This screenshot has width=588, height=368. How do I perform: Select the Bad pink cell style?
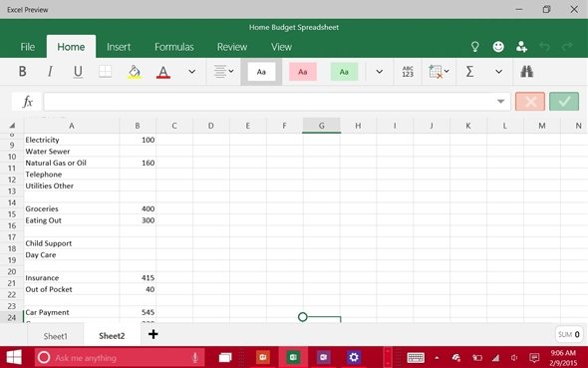click(x=303, y=72)
